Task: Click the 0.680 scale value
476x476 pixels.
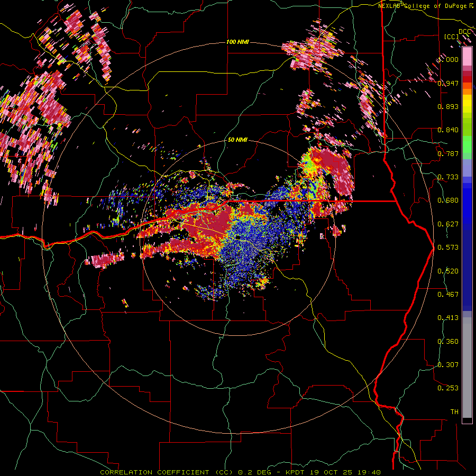Action: [x=448, y=200]
